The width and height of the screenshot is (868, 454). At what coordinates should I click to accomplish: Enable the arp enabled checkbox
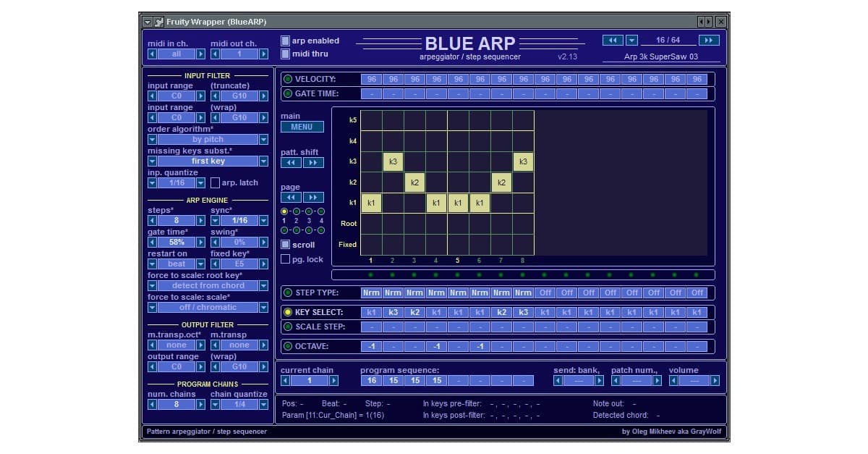(x=286, y=41)
